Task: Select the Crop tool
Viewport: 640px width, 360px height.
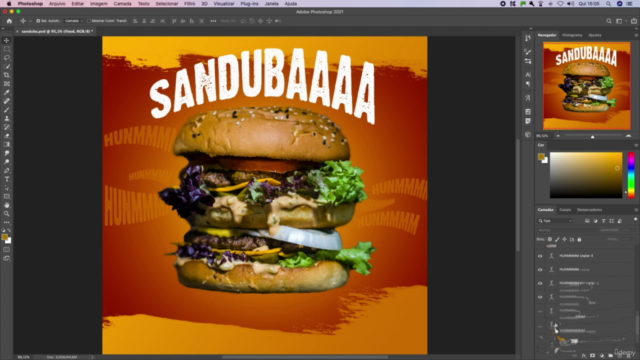Action: coord(7,75)
